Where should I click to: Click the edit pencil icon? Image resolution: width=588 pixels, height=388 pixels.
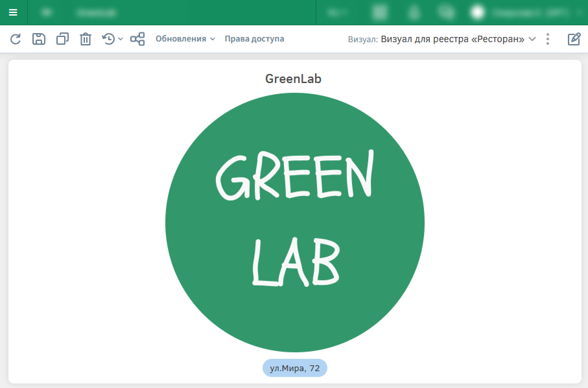coord(574,39)
